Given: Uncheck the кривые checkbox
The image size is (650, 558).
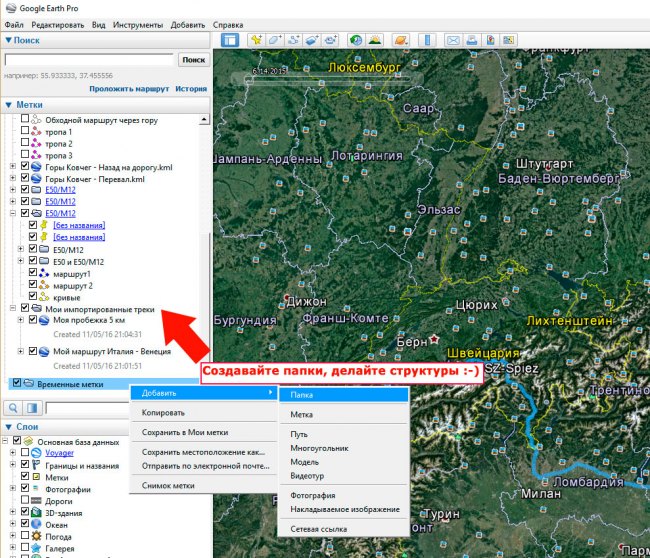Looking at the screenshot, I should click(x=33, y=296).
